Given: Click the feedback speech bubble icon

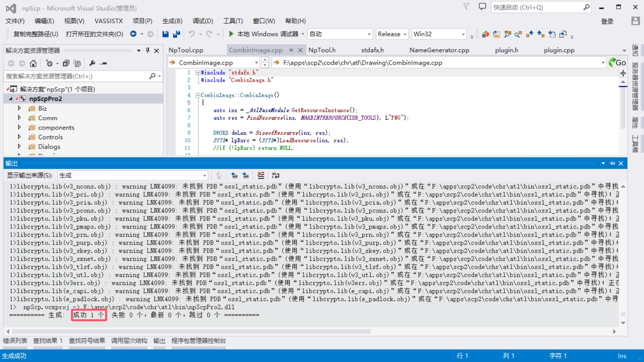Looking at the screenshot, I should pos(482,7).
